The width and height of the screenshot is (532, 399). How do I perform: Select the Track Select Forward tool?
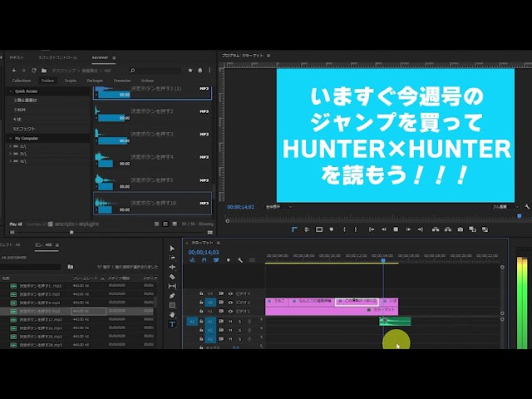click(172, 258)
